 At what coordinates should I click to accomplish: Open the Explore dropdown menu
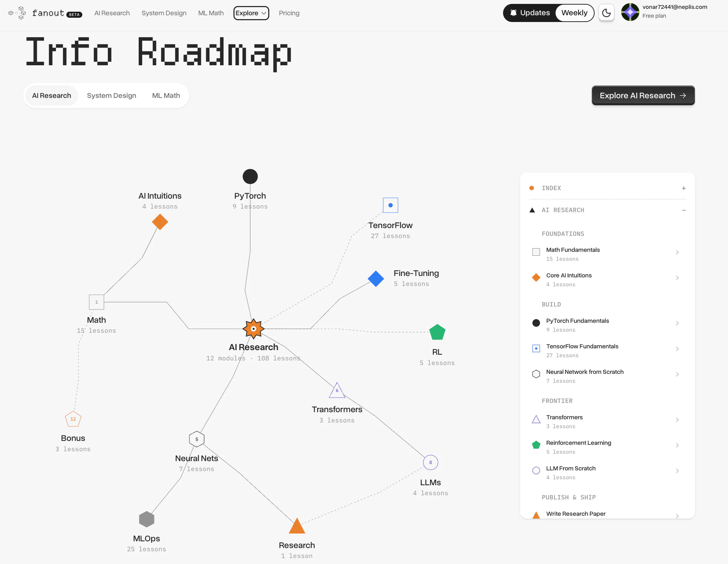pyautogui.click(x=251, y=13)
